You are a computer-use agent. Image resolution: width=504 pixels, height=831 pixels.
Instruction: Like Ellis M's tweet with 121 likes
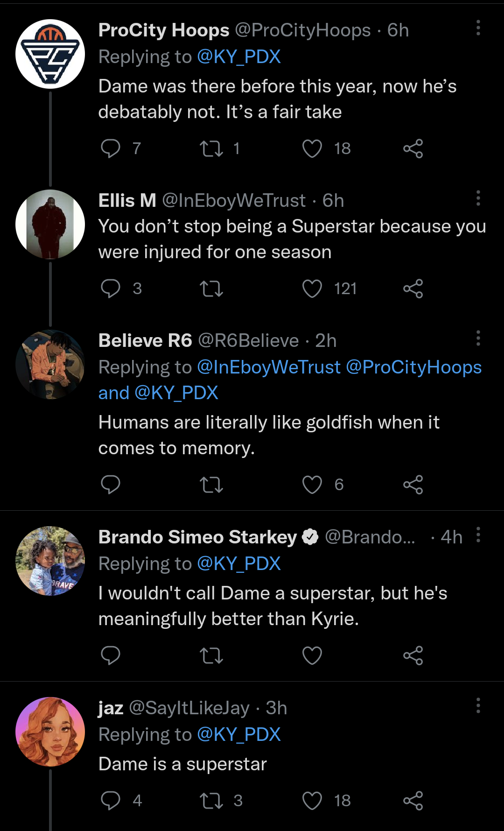(x=312, y=289)
